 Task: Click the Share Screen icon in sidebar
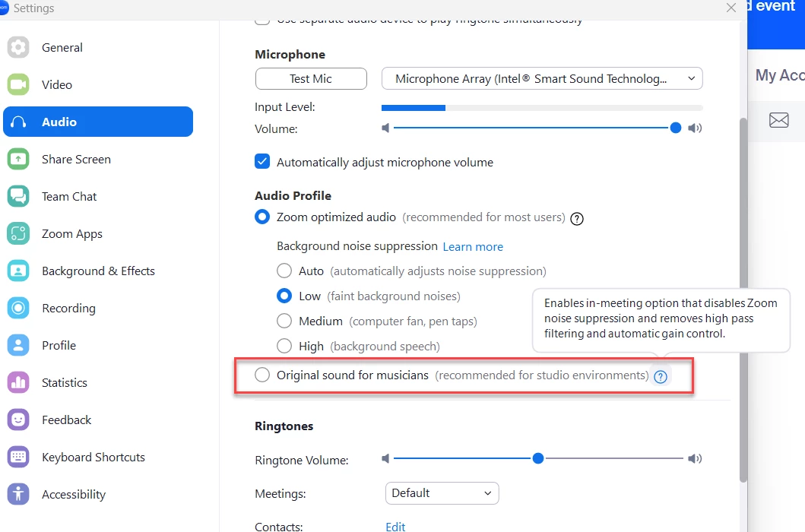[18, 159]
